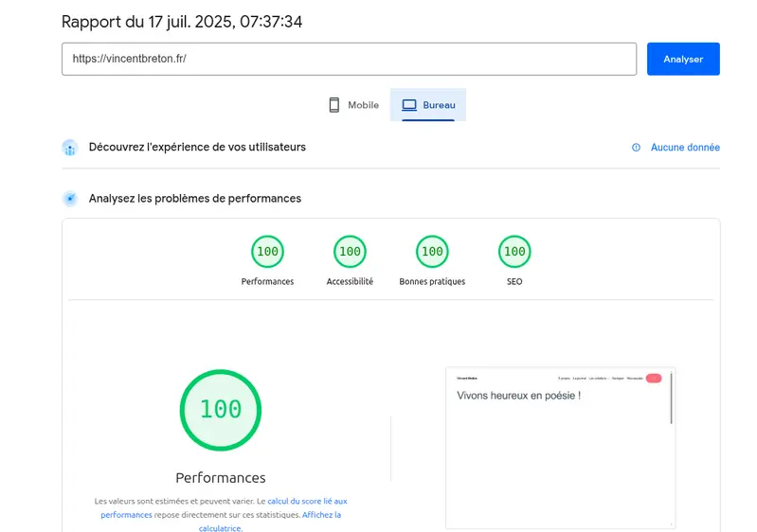Click the 'Découvrez l'expérience de vos utilisateurs' heading

tap(197, 147)
